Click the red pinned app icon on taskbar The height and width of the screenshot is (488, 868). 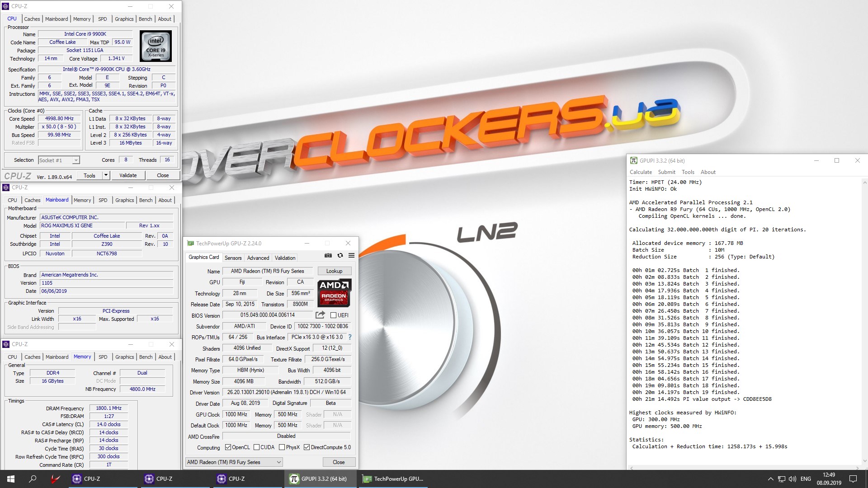tap(55, 479)
